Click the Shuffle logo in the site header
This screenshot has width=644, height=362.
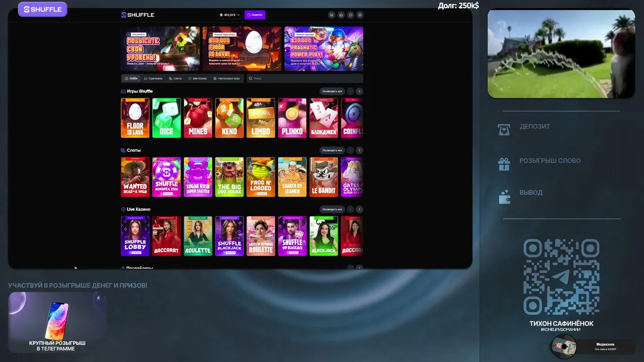tap(138, 15)
